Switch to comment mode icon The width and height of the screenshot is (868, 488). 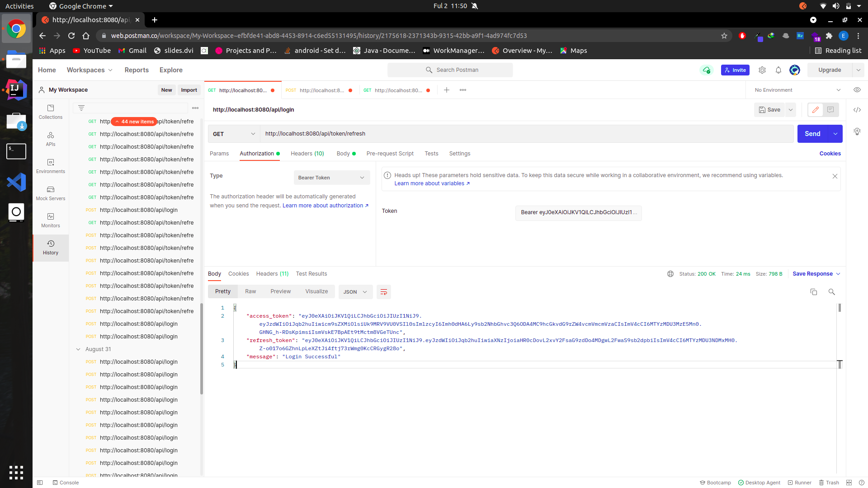[x=830, y=110]
